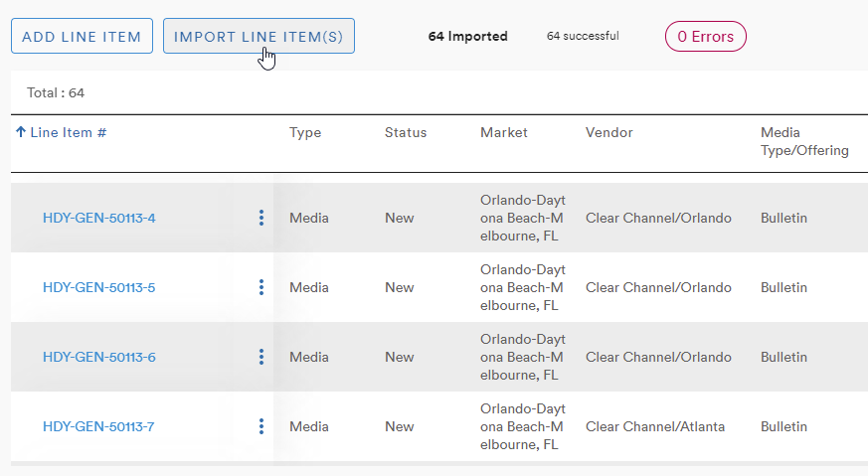This screenshot has height=476, width=868.
Task: Select Clear Channel/Orlando in the 50113-6 row
Action: [658, 357]
